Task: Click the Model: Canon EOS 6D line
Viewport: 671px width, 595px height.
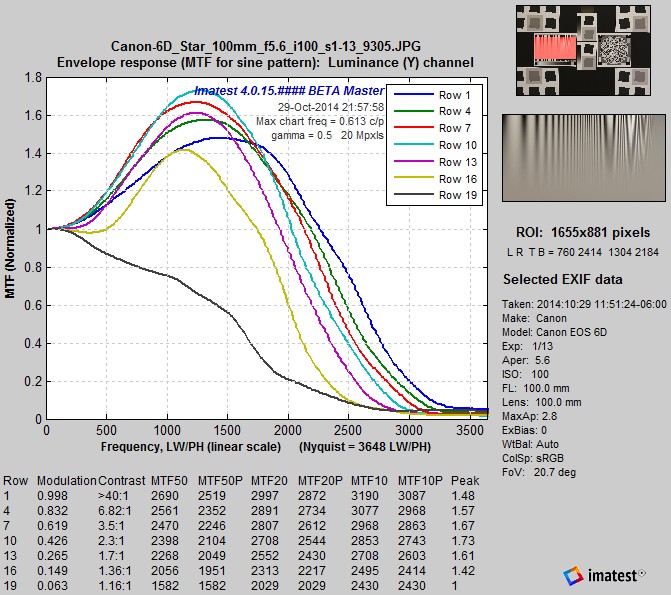Action: click(554, 333)
